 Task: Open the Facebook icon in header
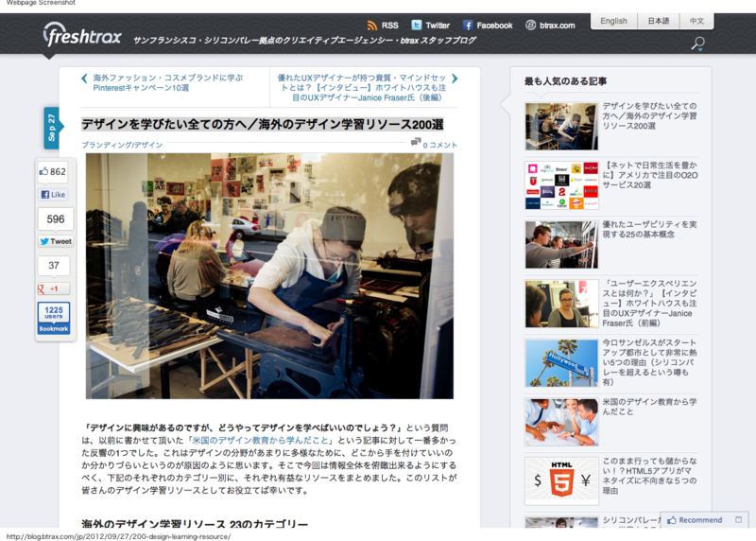click(x=468, y=26)
